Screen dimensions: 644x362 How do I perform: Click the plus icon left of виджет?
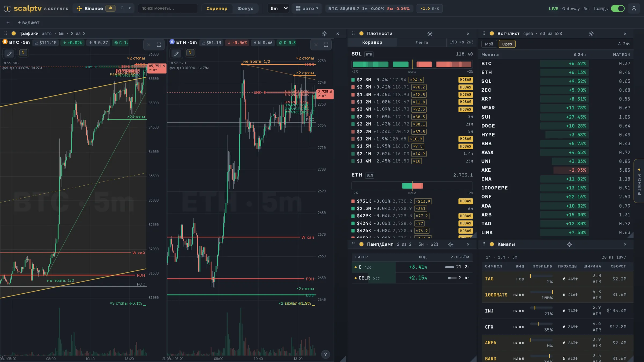pyautogui.click(x=8, y=23)
